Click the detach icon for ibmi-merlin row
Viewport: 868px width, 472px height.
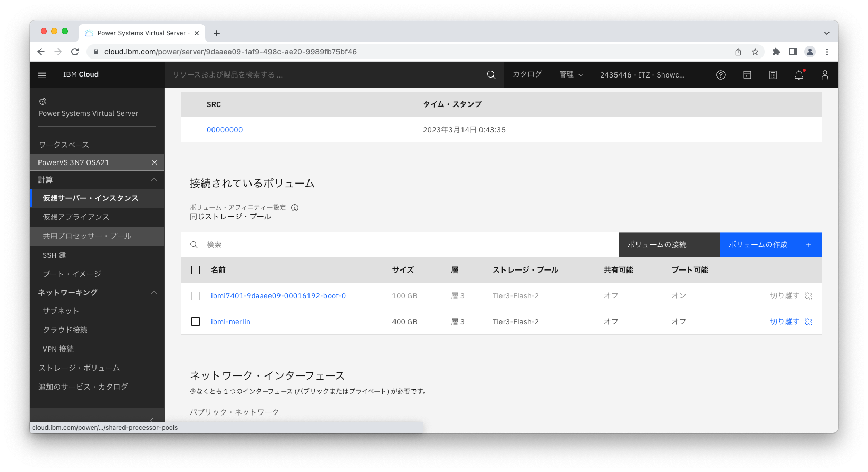808,322
